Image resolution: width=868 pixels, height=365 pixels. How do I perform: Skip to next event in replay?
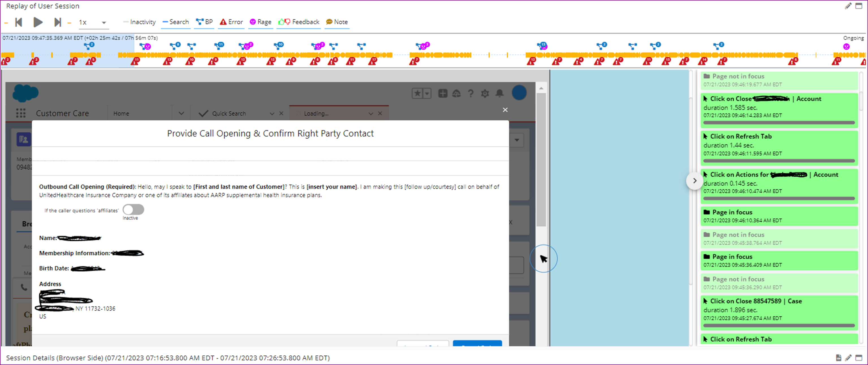click(x=58, y=22)
